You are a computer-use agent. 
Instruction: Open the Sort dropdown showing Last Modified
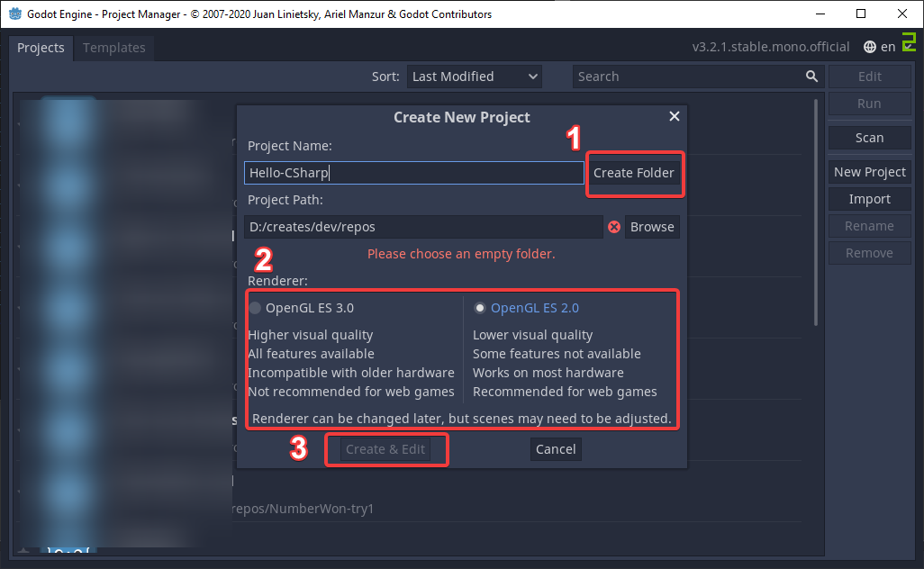pyautogui.click(x=475, y=77)
